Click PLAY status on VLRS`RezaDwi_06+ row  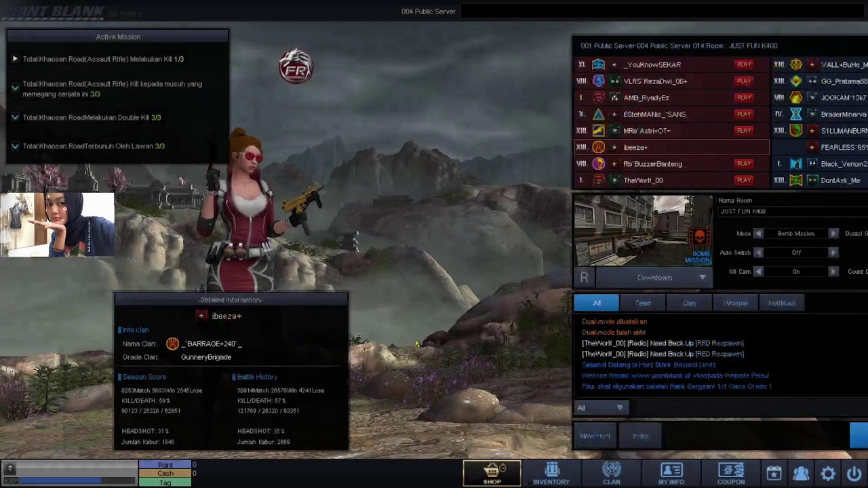pyautogui.click(x=744, y=81)
